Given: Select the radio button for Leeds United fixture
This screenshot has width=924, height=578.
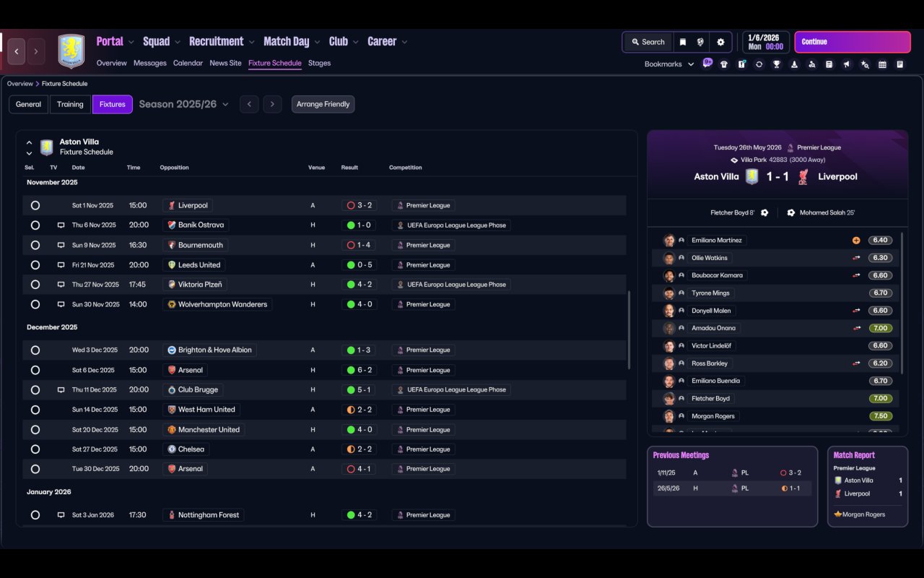Looking at the screenshot, I should pyautogui.click(x=35, y=265).
